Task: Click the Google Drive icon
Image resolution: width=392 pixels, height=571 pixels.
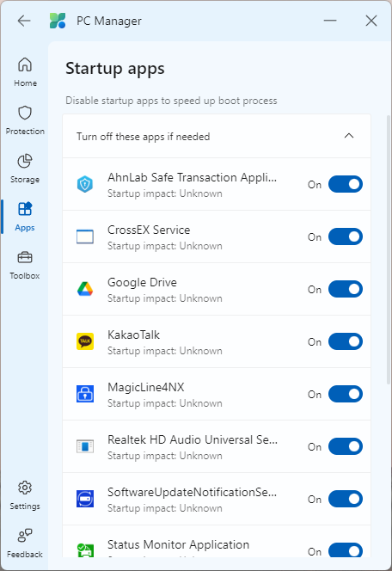Action: [85, 289]
